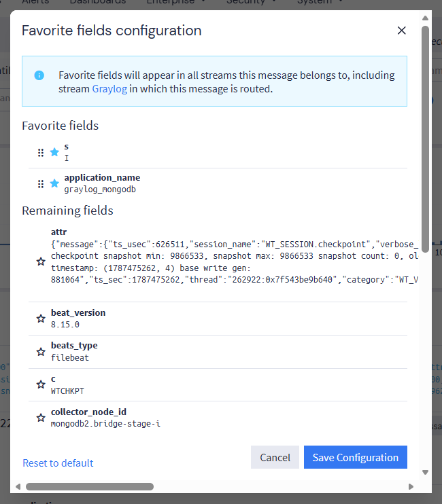Grab the drag handle for application_name
The width and height of the screenshot is (442, 504).
pyautogui.click(x=41, y=184)
